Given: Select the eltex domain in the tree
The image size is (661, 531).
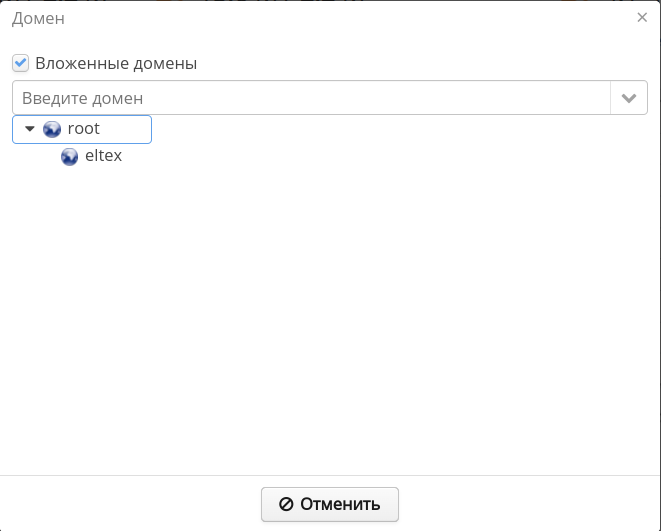Looking at the screenshot, I should pos(103,156).
